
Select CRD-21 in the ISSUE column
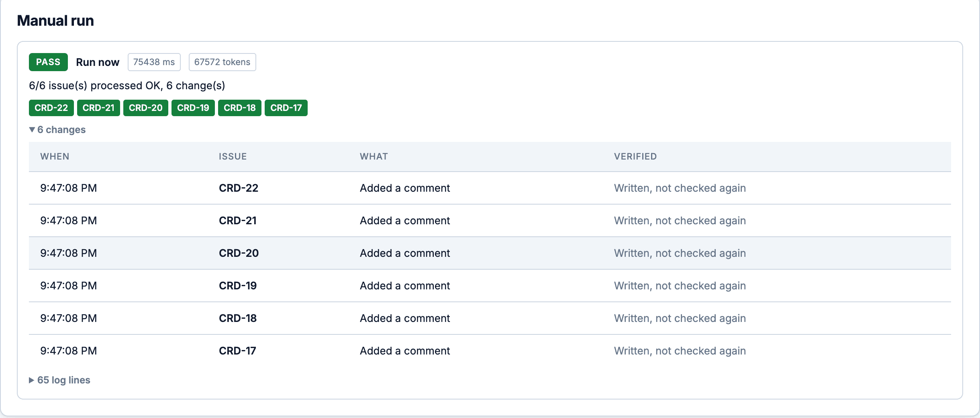(x=238, y=221)
